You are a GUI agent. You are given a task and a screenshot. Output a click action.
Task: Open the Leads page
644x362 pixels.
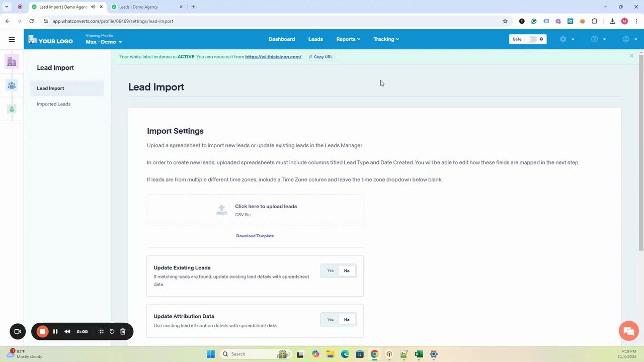click(x=315, y=39)
